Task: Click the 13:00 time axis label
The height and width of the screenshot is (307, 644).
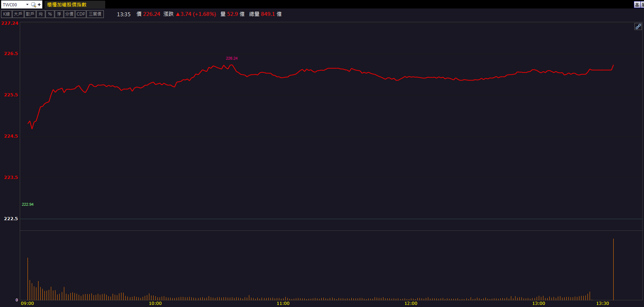Action: (x=539, y=303)
